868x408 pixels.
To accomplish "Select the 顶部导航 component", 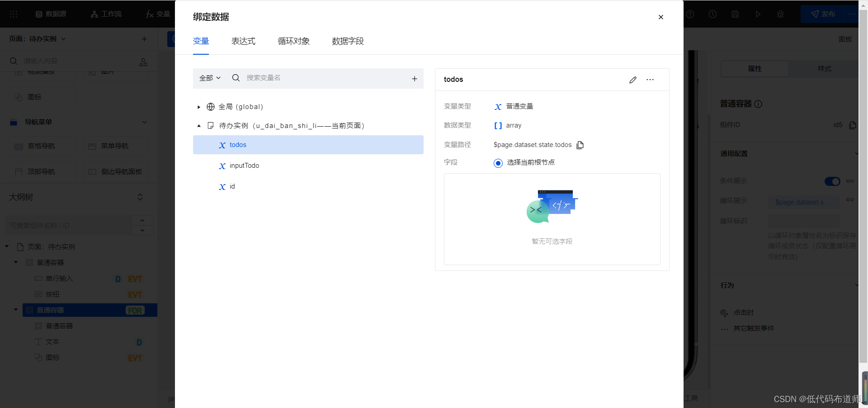I will click(x=42, y=172).
